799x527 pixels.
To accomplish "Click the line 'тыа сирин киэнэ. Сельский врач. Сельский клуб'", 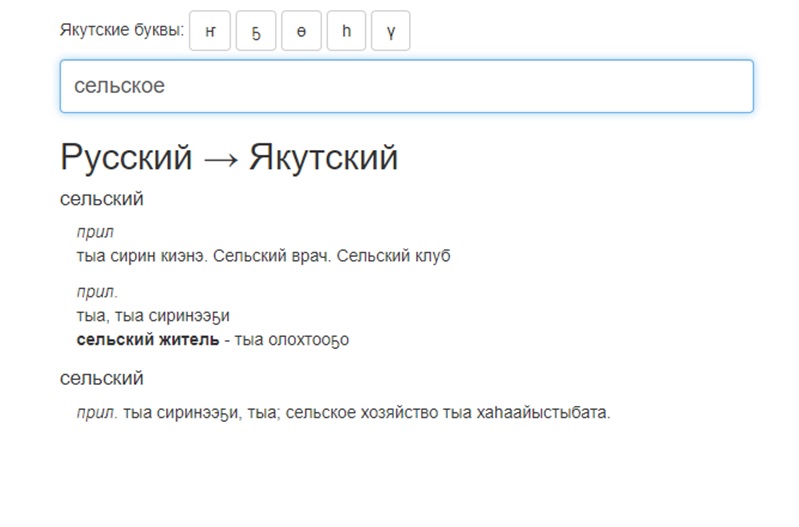I will pos(263,256).
